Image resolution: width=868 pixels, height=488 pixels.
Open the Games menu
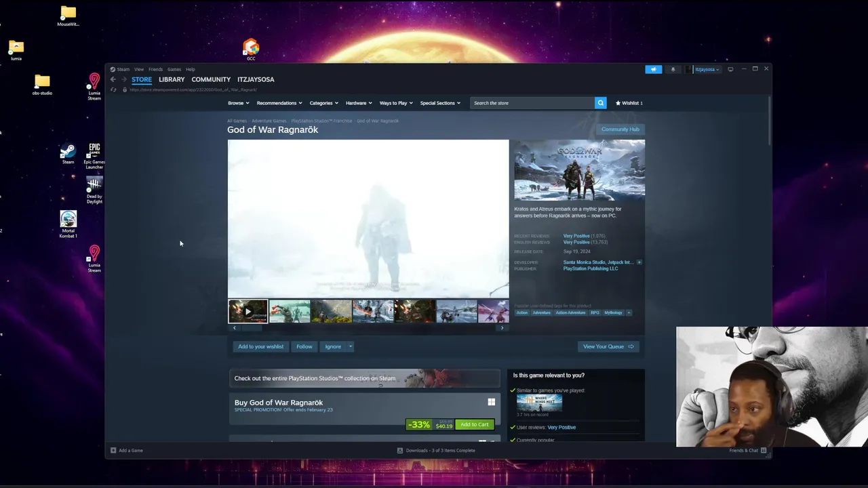click(174, 69)
